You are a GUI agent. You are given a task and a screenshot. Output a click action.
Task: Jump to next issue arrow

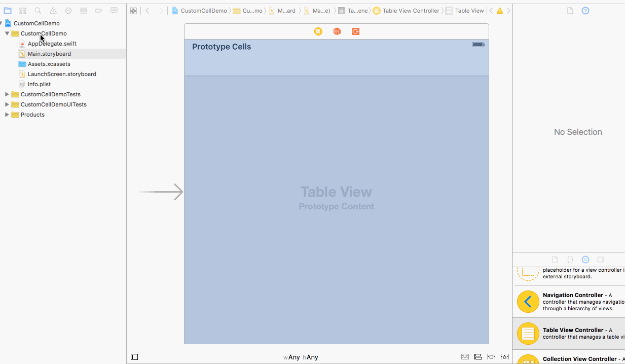coord(508,11)
